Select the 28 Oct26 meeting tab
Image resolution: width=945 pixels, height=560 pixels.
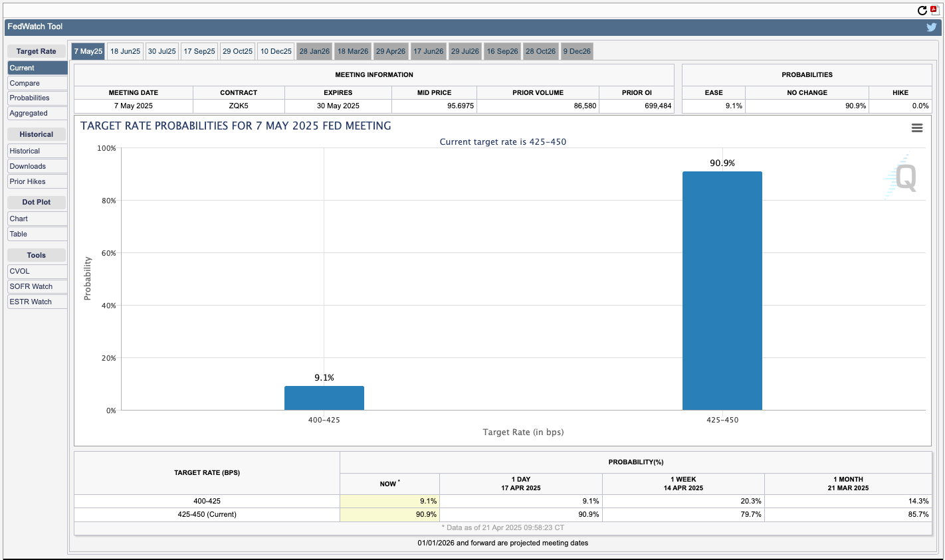pos(541,51)
